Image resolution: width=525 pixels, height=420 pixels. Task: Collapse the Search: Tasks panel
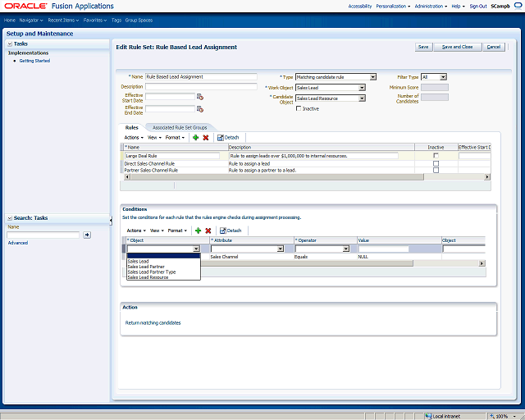tap(10, 218)
